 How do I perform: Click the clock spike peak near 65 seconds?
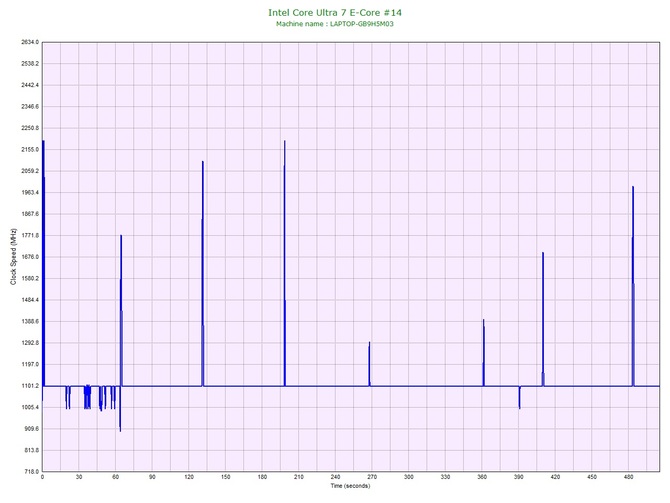[121, 236]
